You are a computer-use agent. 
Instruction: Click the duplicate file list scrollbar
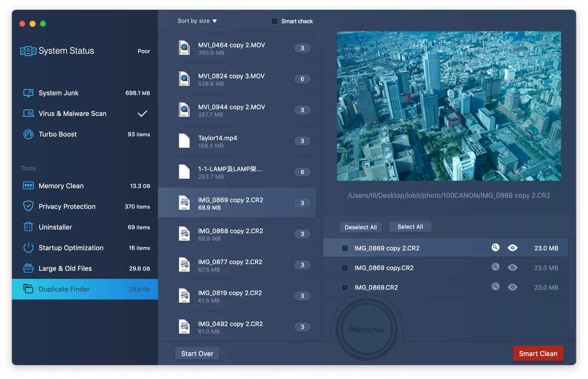pos(319,39)
